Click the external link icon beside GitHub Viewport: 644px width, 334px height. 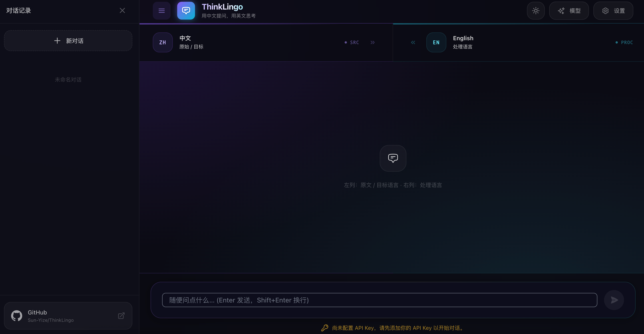tap(121, 316)
